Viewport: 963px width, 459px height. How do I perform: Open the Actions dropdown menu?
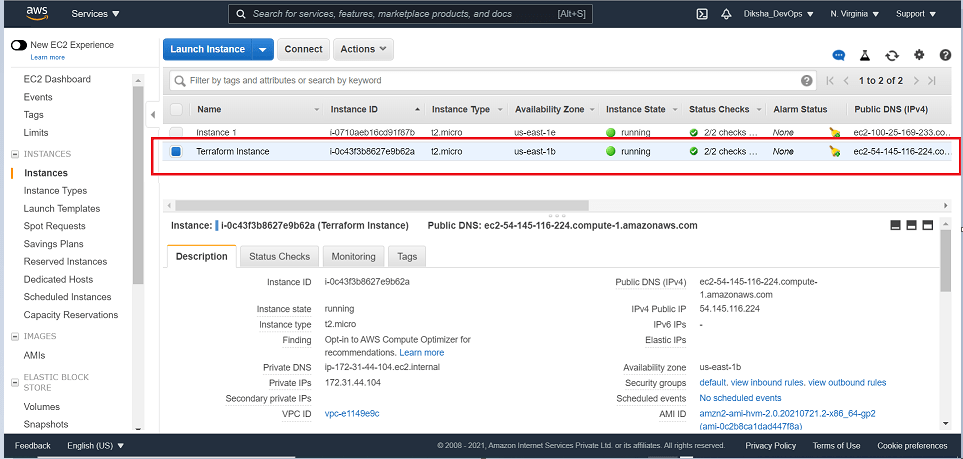[363, 49]
